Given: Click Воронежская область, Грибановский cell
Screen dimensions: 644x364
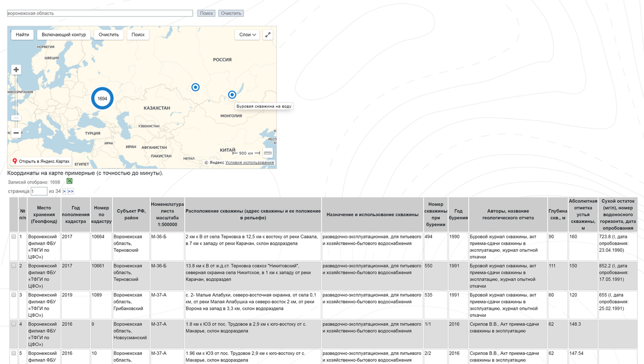Looking at the screenshot, I should click(131, 305).
